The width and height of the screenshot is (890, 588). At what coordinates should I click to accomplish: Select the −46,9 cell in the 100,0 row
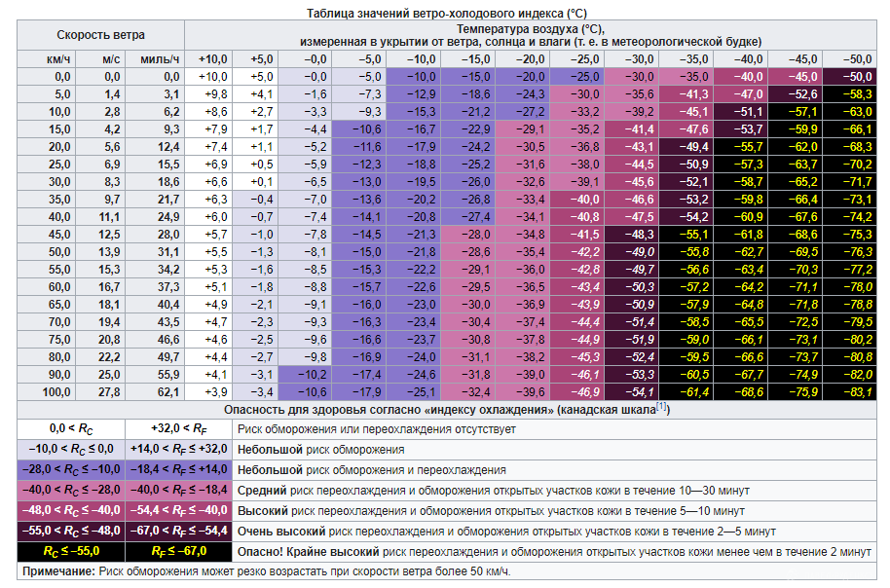point(589,391)
